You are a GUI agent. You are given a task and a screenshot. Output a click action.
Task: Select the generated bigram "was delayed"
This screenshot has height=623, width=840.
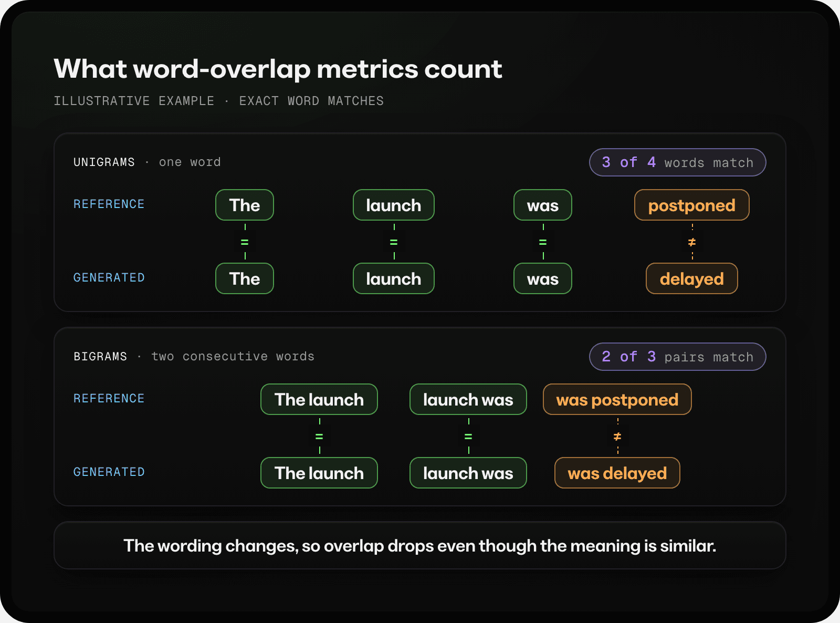(x=617, y=473)
